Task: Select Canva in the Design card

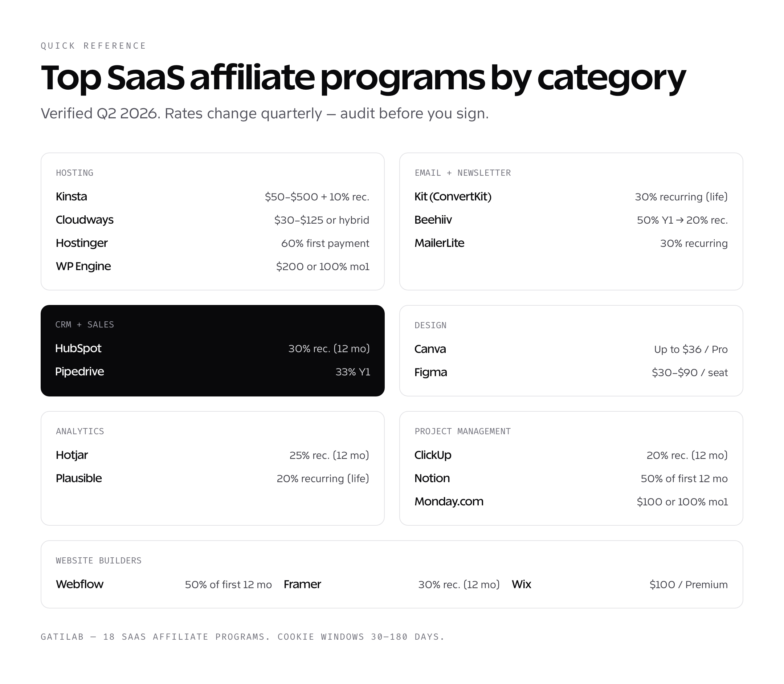Action: (x=430, y=349)
